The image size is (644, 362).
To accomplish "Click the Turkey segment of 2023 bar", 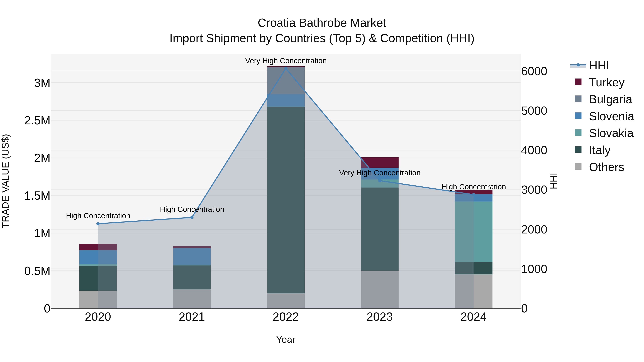I will (x=380, y=162).
